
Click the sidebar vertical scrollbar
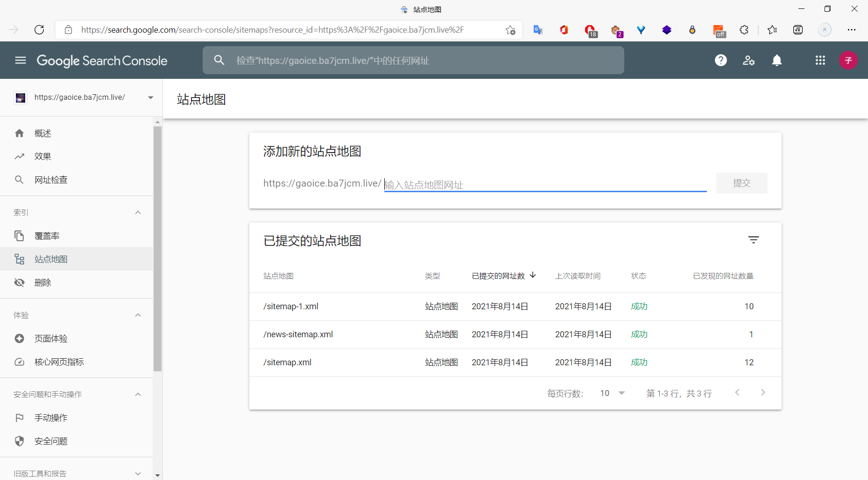pos(157,248)
